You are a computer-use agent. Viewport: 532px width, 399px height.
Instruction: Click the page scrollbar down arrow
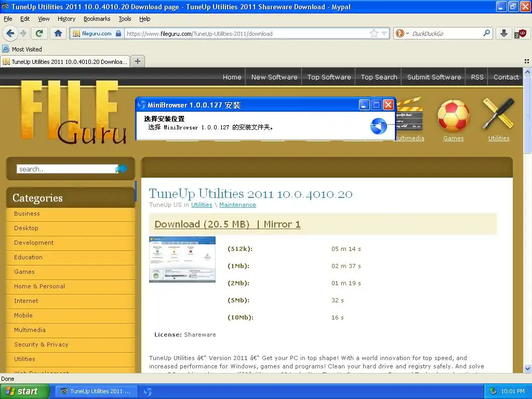(x=527, y=368)
